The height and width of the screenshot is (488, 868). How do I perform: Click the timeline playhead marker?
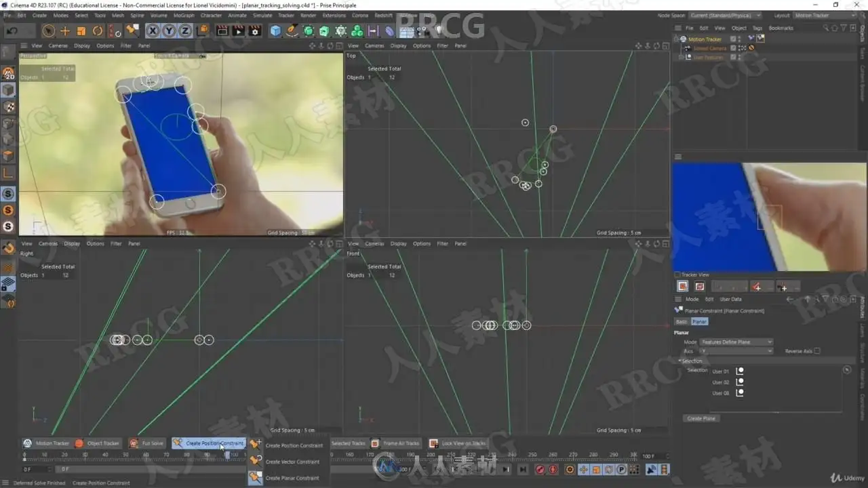tap(227, 455)
